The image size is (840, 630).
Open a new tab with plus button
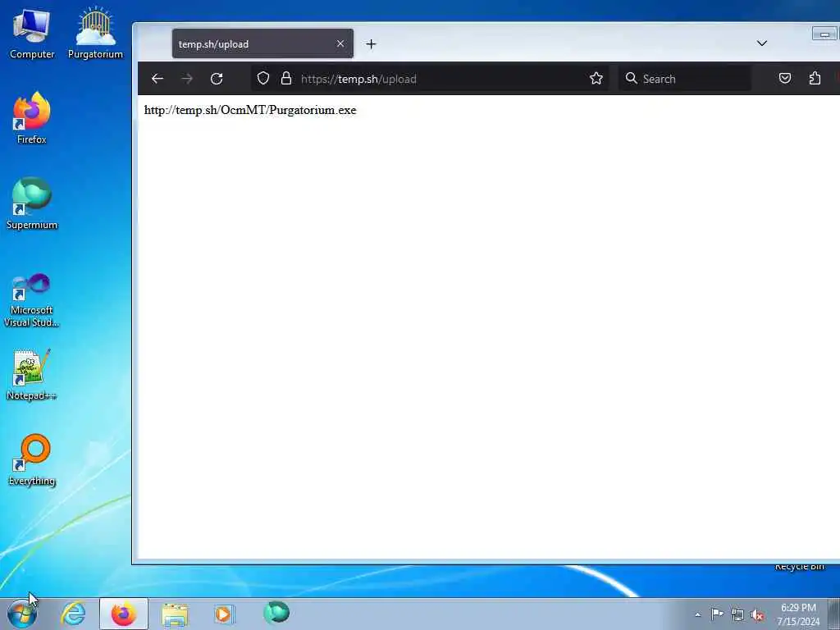point(372,44)
